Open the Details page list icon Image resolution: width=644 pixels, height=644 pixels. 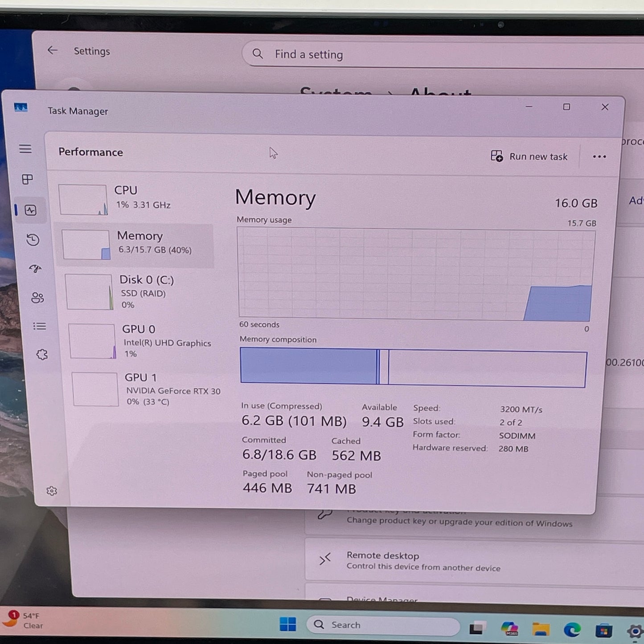(x=39, y=326)
